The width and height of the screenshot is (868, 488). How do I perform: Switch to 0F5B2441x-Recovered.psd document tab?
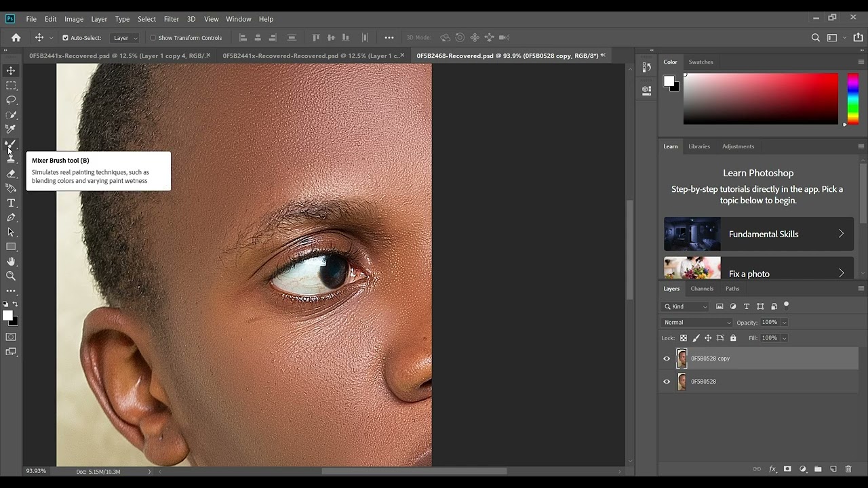(x=117, y=56)
